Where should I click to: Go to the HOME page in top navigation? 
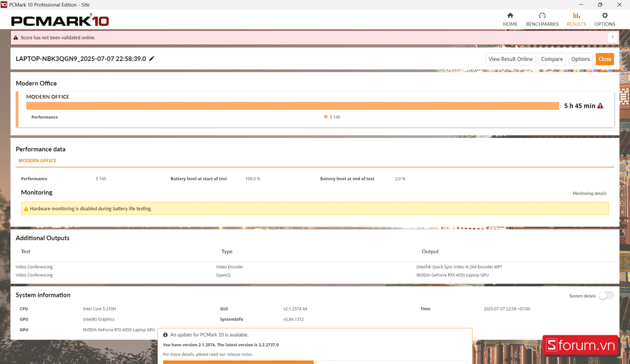[x=510, y=19]
